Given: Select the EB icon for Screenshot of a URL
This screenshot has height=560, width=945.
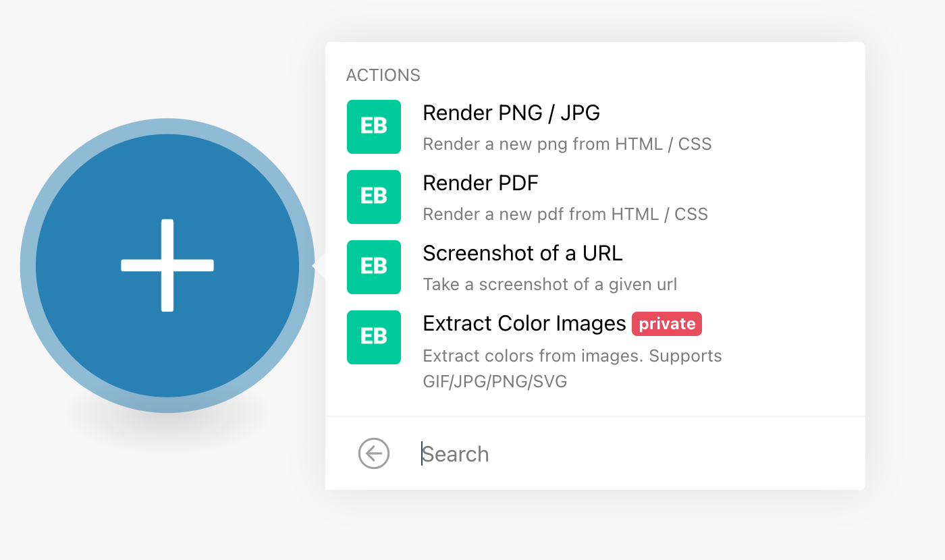Looking at the screenshot, I should pos(373,267).
